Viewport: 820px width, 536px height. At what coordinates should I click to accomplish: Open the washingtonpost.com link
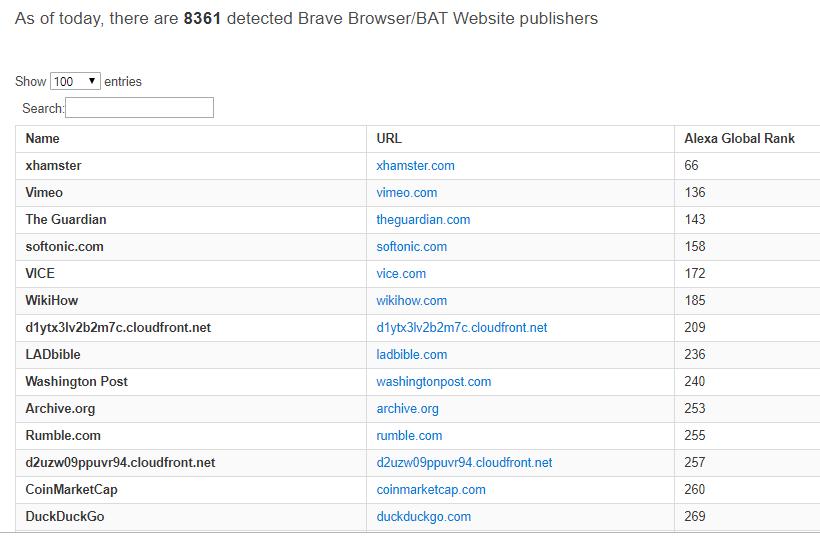[x=434, y=382]
